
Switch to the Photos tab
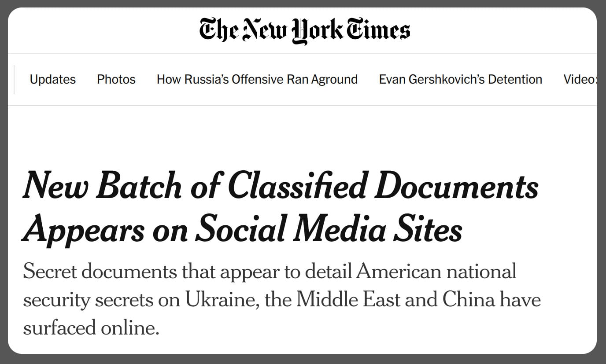click(116, 80)
